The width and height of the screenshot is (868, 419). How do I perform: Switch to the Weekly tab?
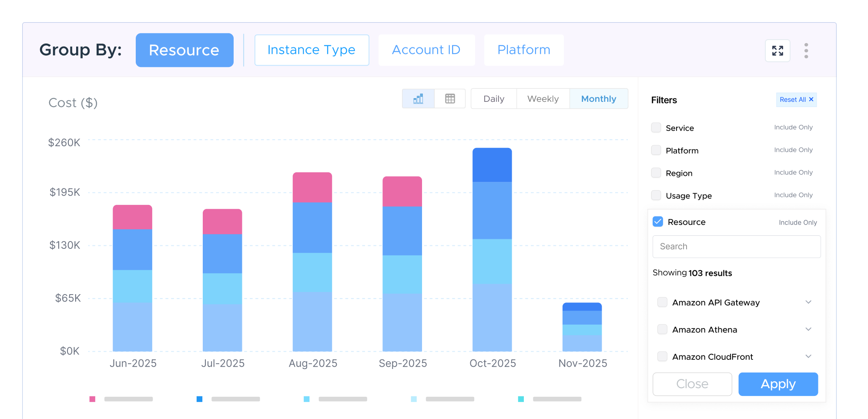point(543,99)
